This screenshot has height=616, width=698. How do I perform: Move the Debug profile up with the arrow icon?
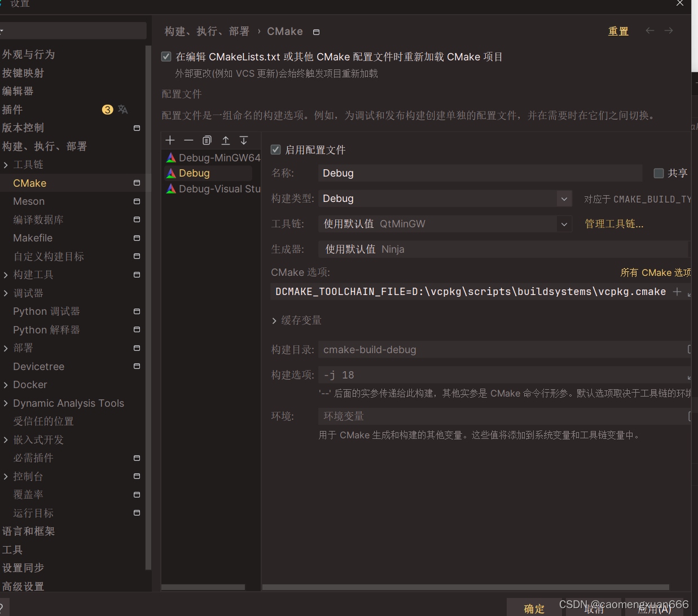click(225, 140)
